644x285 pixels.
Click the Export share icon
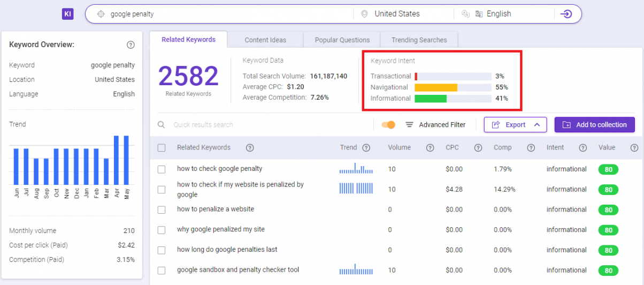point(495,125)
